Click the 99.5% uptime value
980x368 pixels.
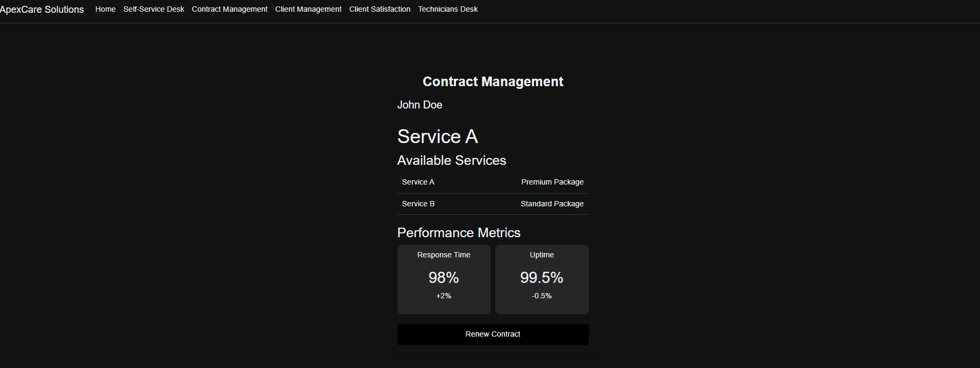pyautogui.click(x=542, y=278)
